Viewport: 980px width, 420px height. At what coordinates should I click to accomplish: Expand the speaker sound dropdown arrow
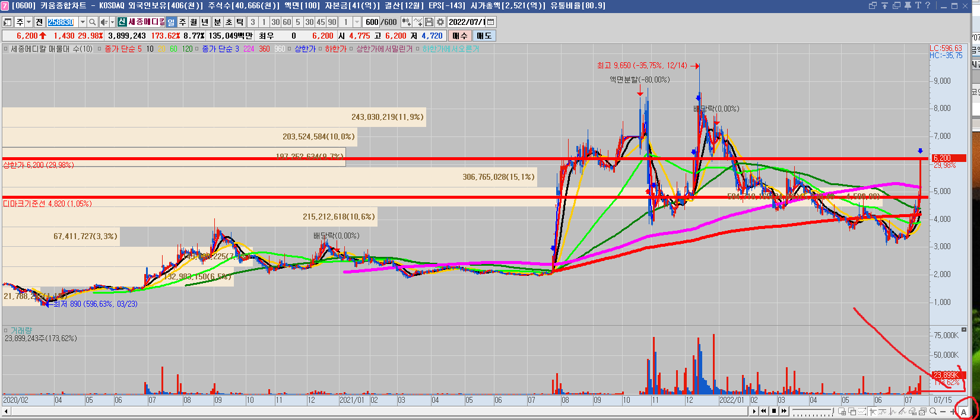click(x=111, y=22)
